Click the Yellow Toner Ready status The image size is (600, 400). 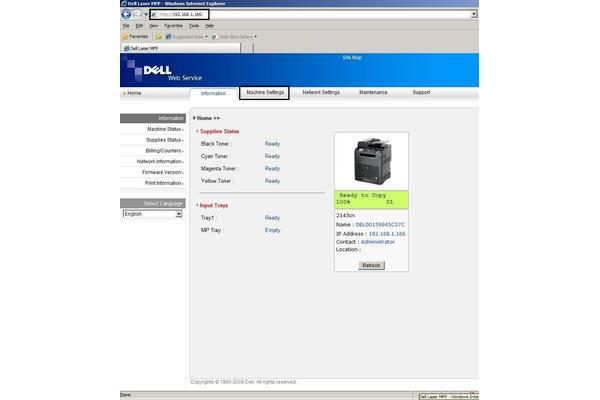pos(272,181)
